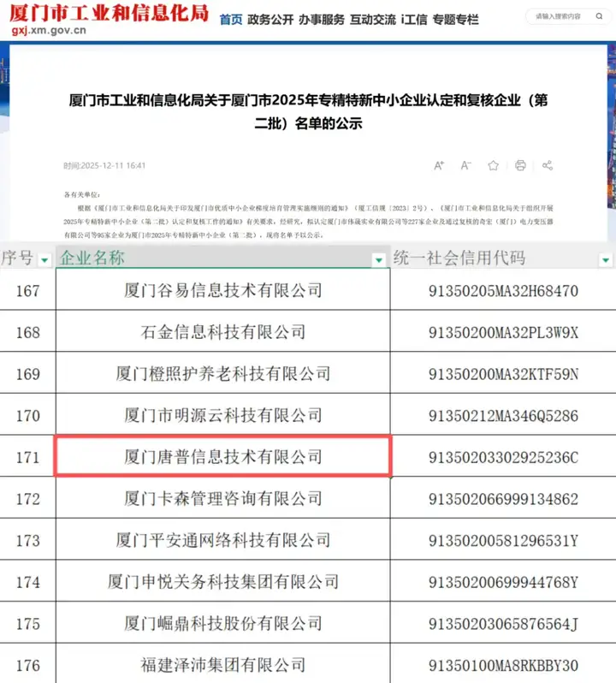Image resolution: width=616 pixels, height=683 pixels.
Task: Select cell 厦门橙照护养老科技有限公司
Action: pos(223,373)
